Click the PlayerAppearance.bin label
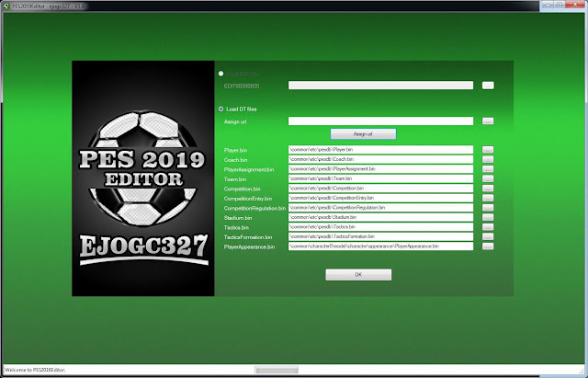The image size is (588, 378). 249,247
